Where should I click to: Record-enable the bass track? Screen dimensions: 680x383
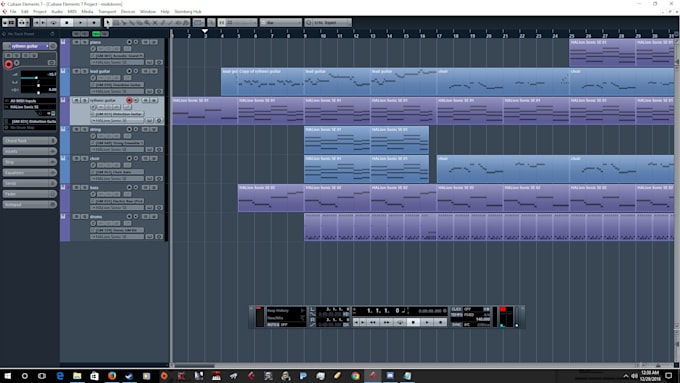(x=129, y=187)
